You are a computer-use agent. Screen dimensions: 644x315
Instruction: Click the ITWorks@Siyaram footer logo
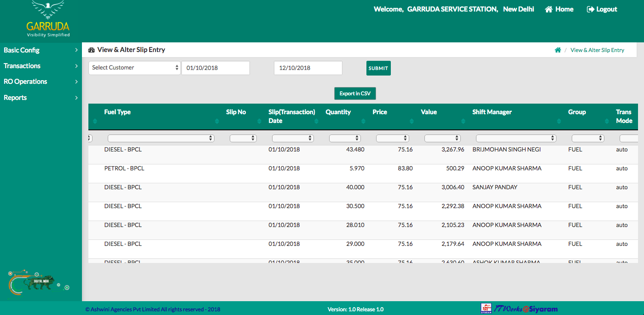click(519, 309)
